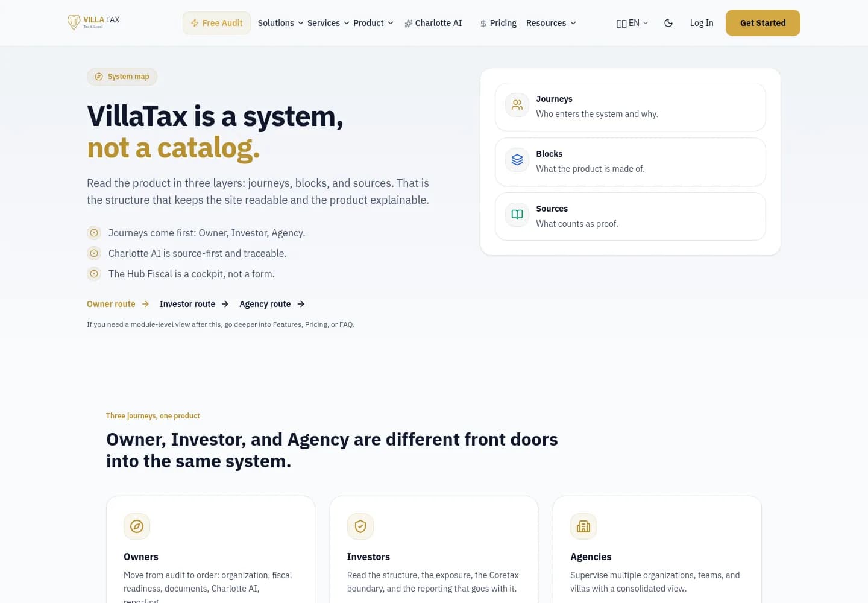
Task: Click the Investors card title
Action: point(368,557)
